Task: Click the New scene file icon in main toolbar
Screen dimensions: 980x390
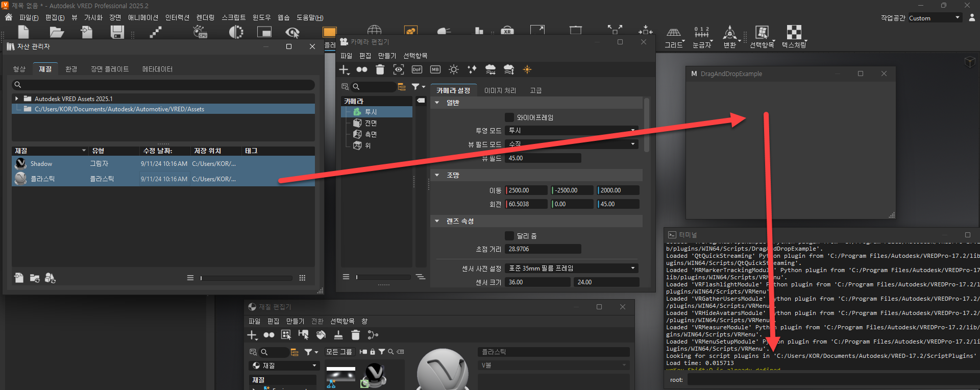Action: click(23, 32)
